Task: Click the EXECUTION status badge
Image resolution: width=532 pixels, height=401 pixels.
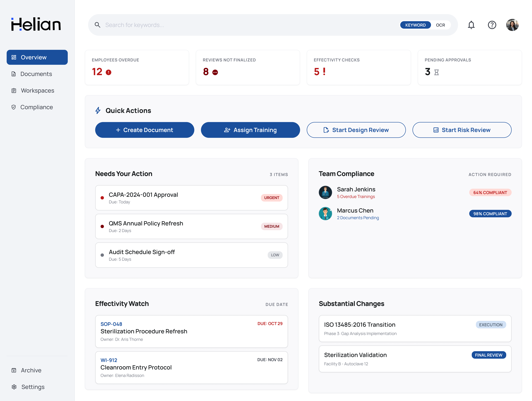Action: tap(491, 325)
